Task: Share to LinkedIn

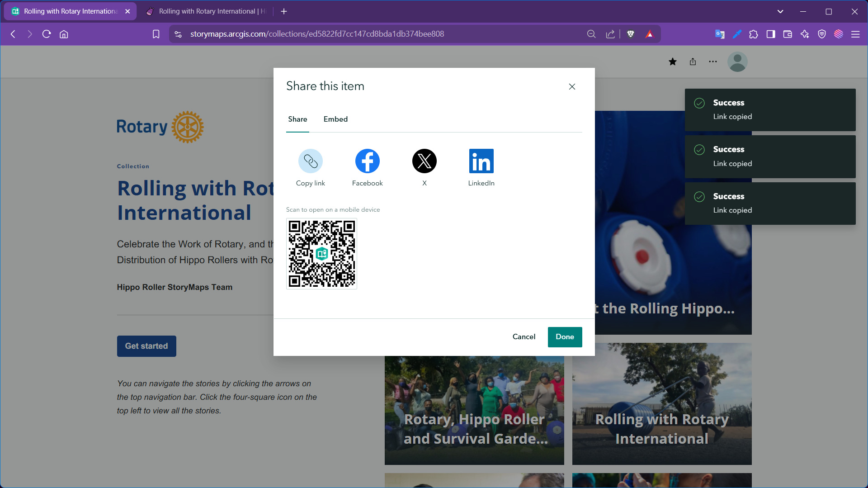Action: click(481, 161)
